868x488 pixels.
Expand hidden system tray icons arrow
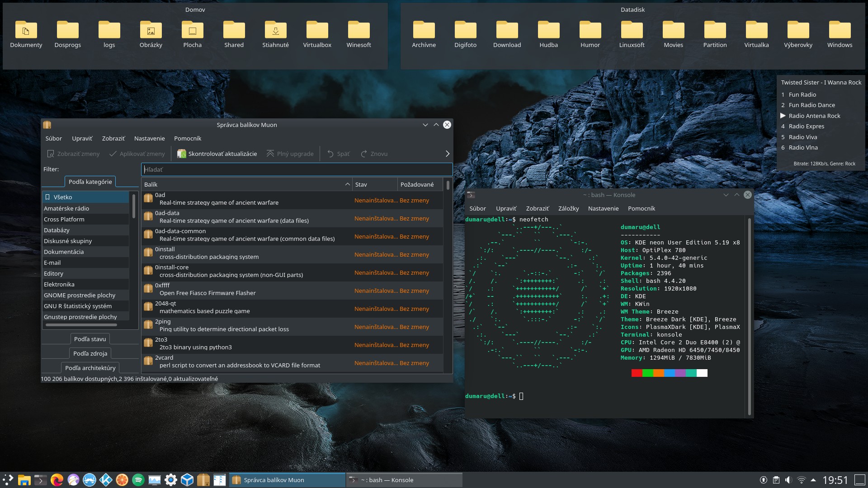click(813, 480)
